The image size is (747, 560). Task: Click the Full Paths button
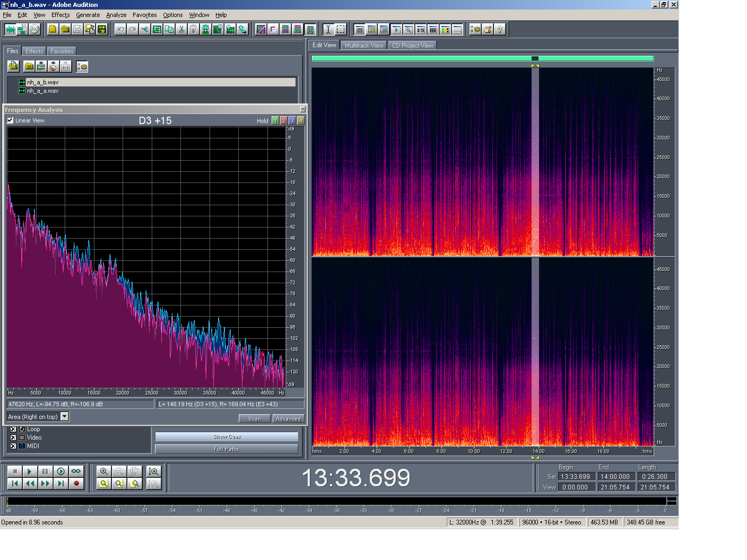tap(227, 449)
